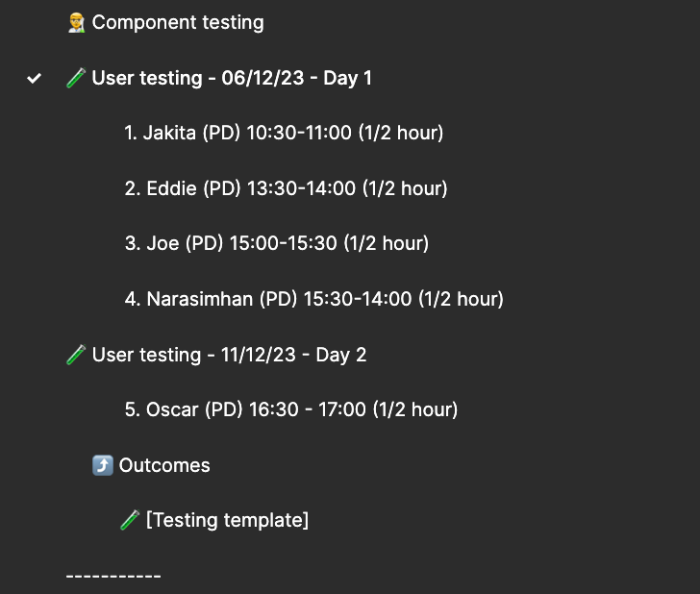
Task: Open the Component testing page
Action: coord(178,23)
